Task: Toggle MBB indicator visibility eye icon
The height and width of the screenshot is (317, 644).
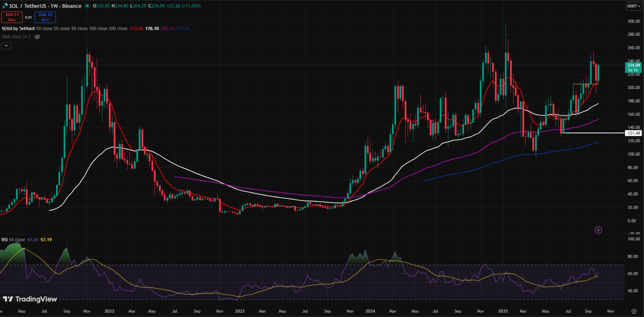Action: click(x=37, y=37)
